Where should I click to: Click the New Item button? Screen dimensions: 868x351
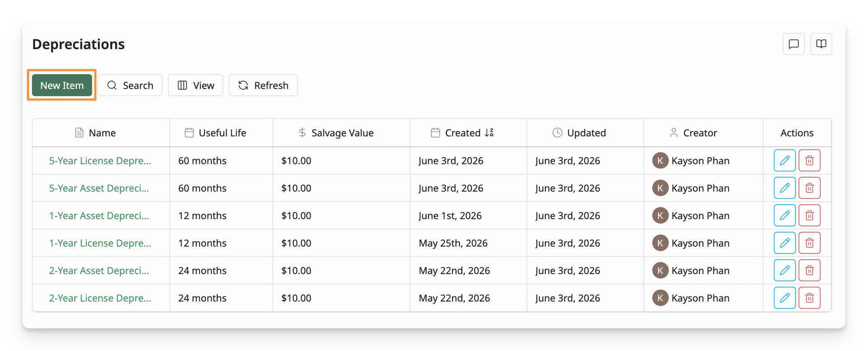pos(62,85)
